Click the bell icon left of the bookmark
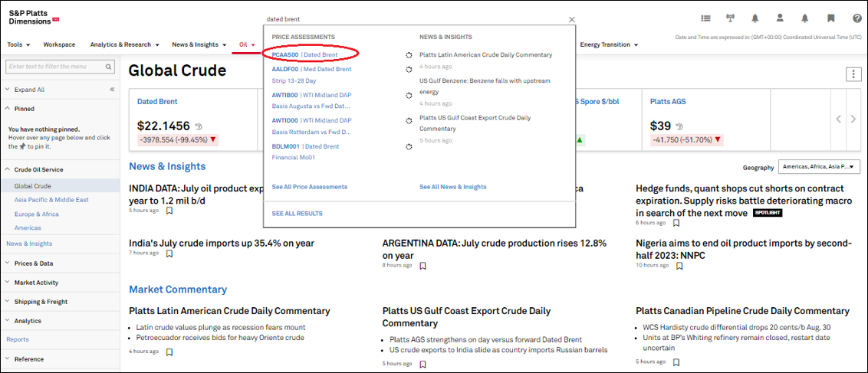Viewport: 868px width, 373px height. click(805, 18)
